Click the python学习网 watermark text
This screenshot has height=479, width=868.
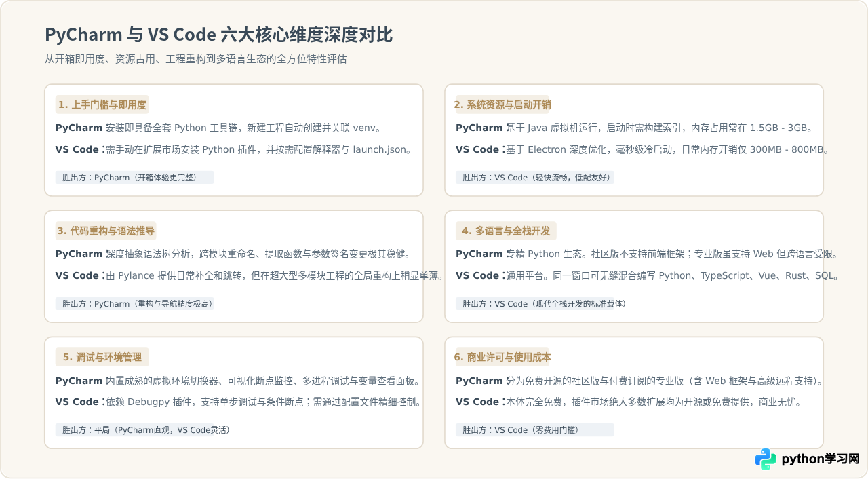click(821, 459)
